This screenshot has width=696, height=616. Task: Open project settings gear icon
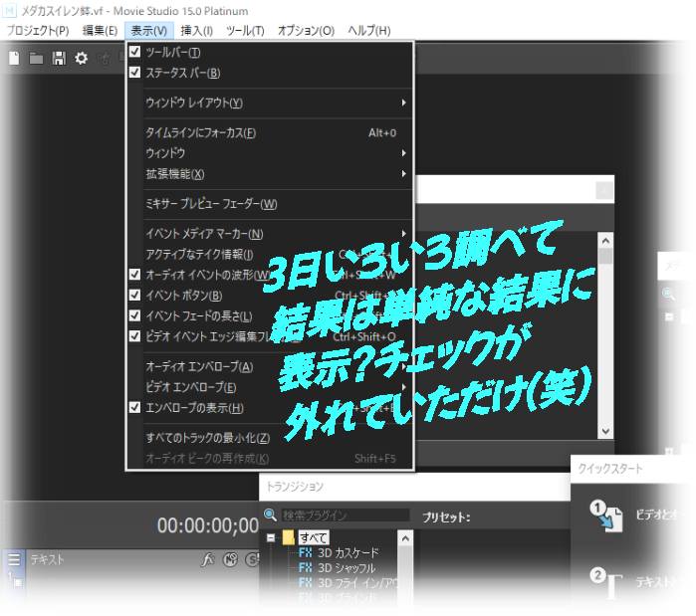[82, 58]
